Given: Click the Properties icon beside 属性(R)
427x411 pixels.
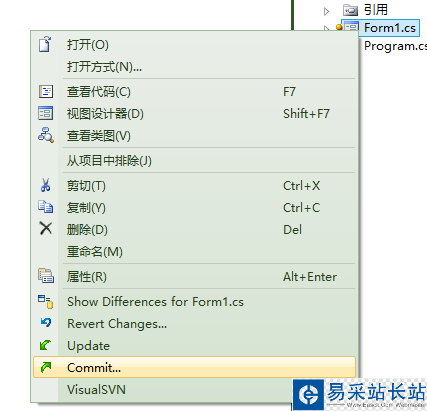Looking at the screenshot, I should pos(46,276).
